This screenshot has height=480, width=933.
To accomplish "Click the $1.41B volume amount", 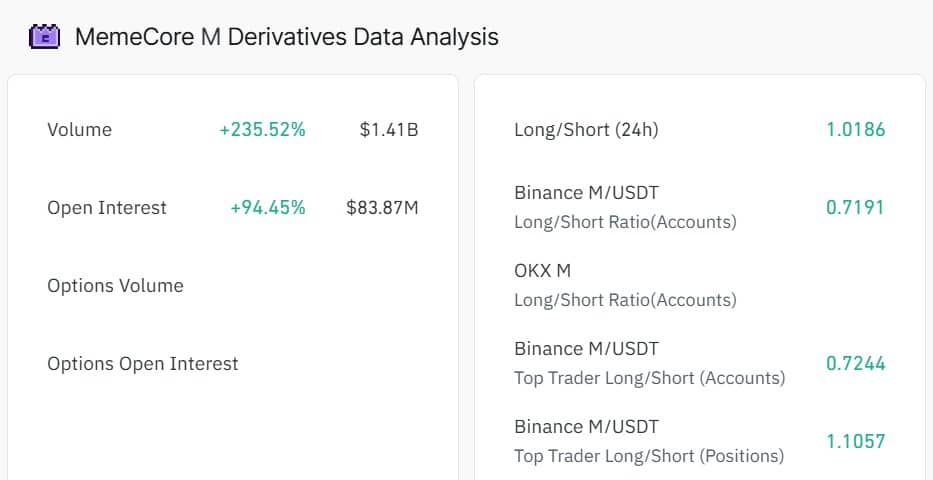I will (389, 130).
